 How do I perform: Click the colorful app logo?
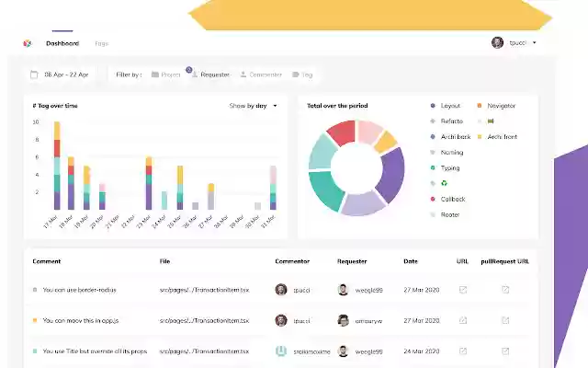pos(28,43)
